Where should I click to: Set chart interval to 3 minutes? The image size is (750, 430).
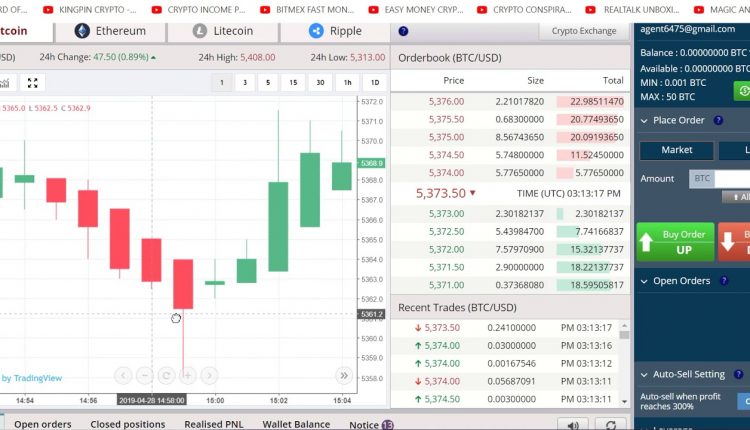point(245,83)
